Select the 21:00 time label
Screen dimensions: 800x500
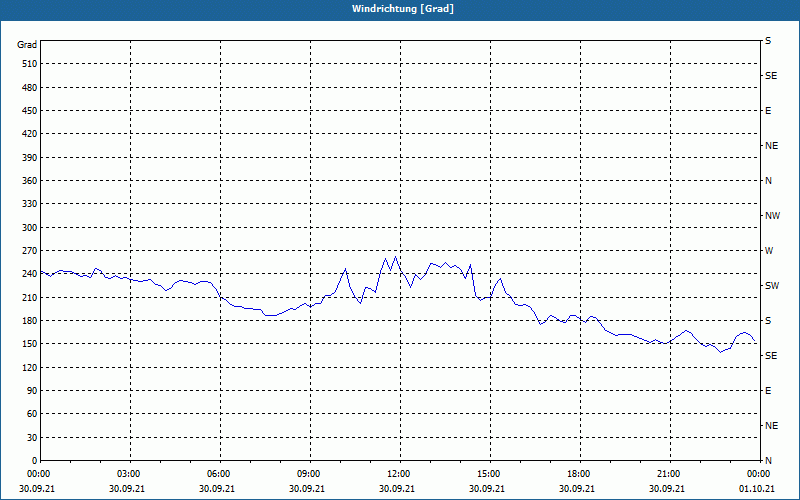tap(668, 474)
